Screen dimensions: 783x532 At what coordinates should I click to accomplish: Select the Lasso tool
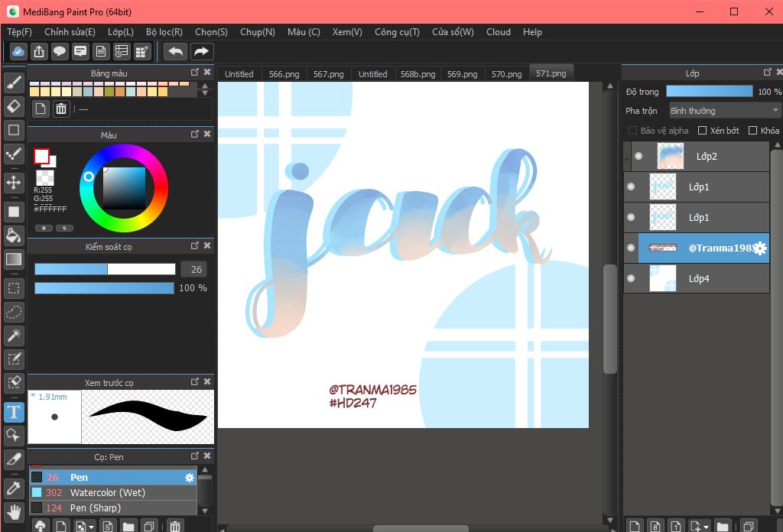pyautogui.click(x=14, y=312)
